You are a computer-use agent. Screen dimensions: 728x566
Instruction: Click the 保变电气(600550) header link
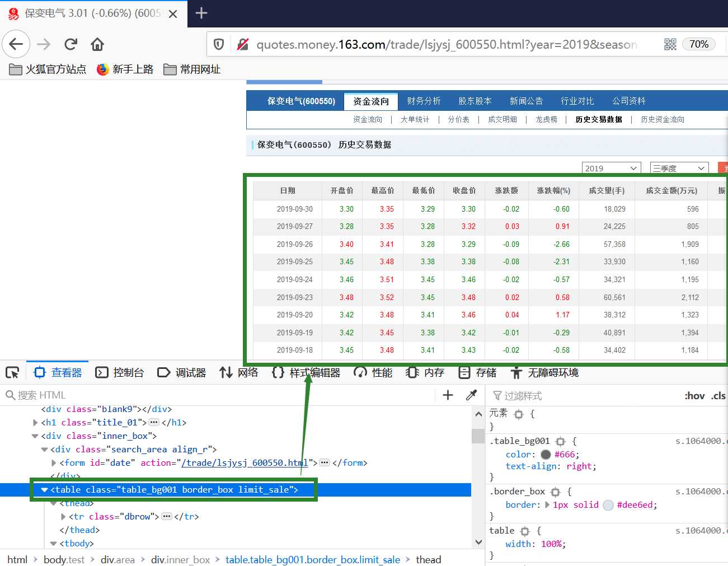(301, 101)
